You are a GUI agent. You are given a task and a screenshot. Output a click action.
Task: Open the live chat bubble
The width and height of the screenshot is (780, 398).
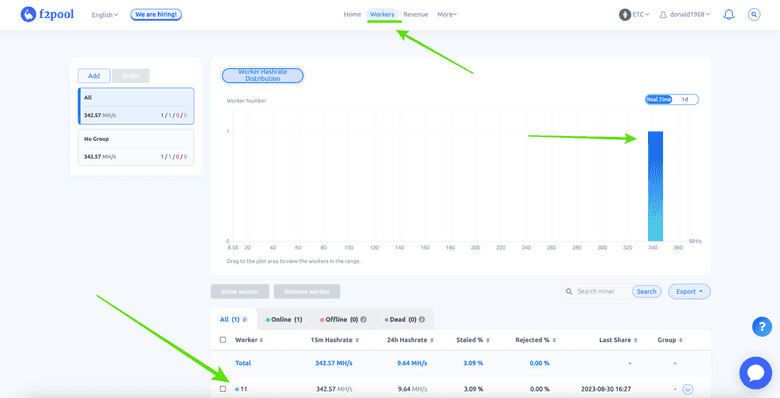(756, 373)
